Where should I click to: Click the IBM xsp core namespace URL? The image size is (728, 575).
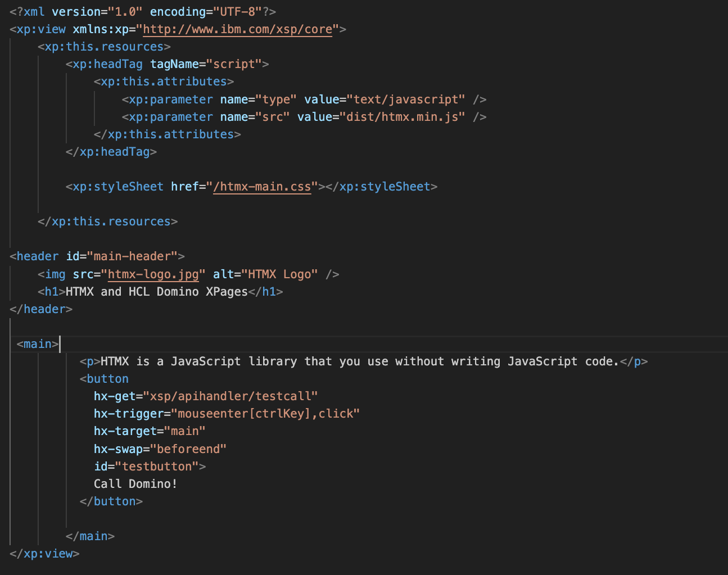click(238, 29)
